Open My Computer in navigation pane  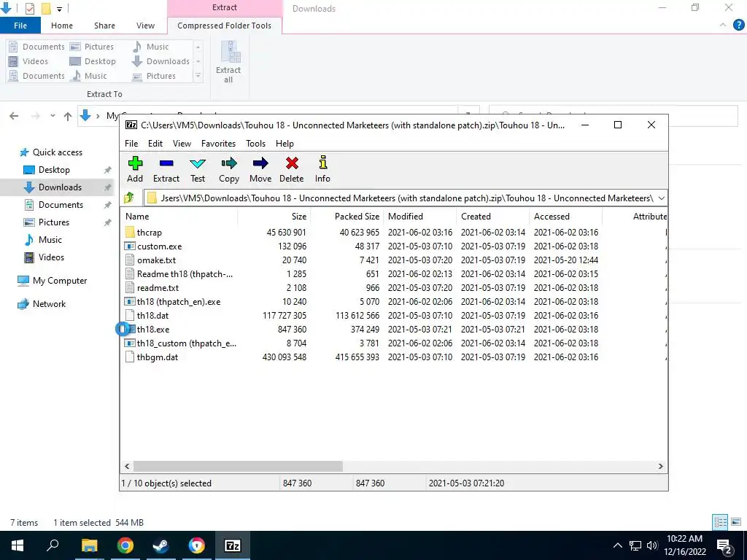(60, 281)
